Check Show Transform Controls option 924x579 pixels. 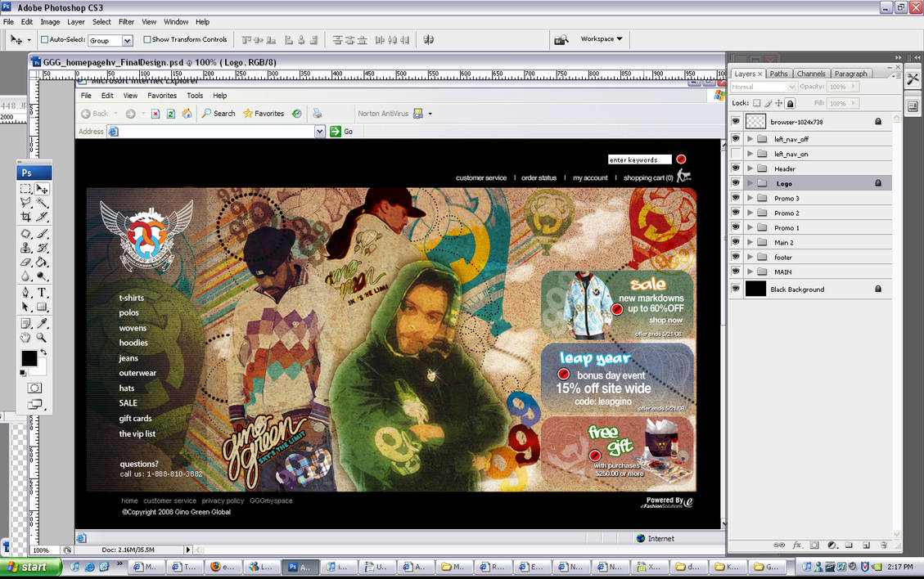[x=147, y=39]
